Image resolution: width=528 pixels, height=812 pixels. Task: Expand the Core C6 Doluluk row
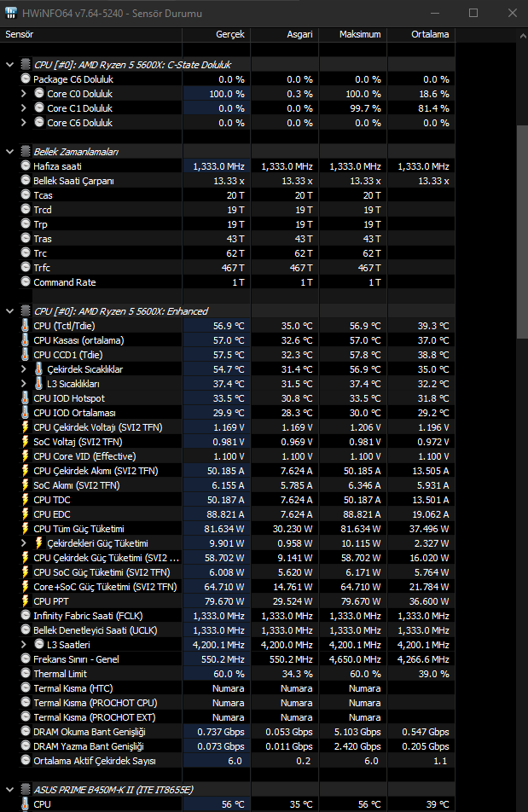[x=23, y=122]
